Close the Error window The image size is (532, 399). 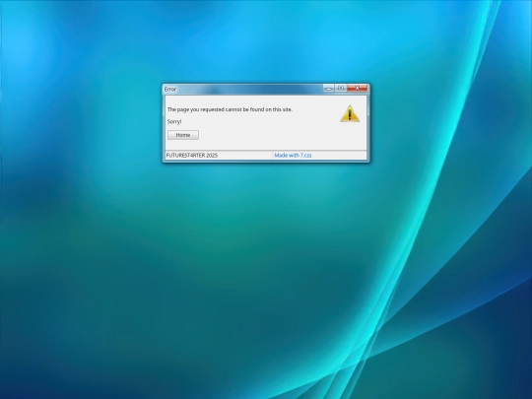coord(357,89)
